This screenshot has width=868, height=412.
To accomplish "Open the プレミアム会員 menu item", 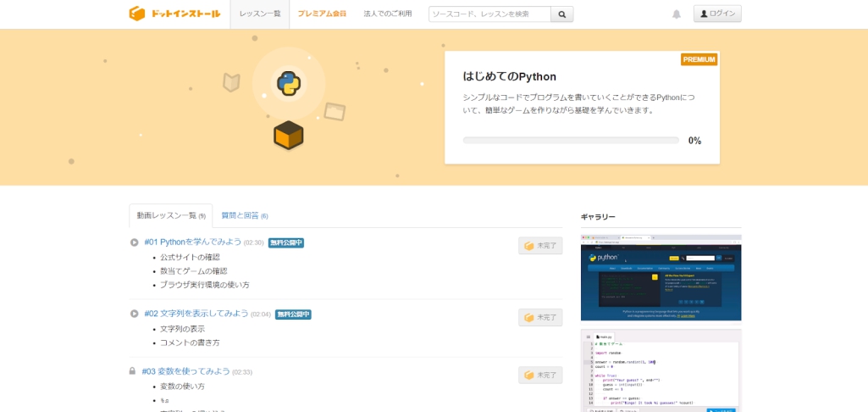I will (322, 14).
